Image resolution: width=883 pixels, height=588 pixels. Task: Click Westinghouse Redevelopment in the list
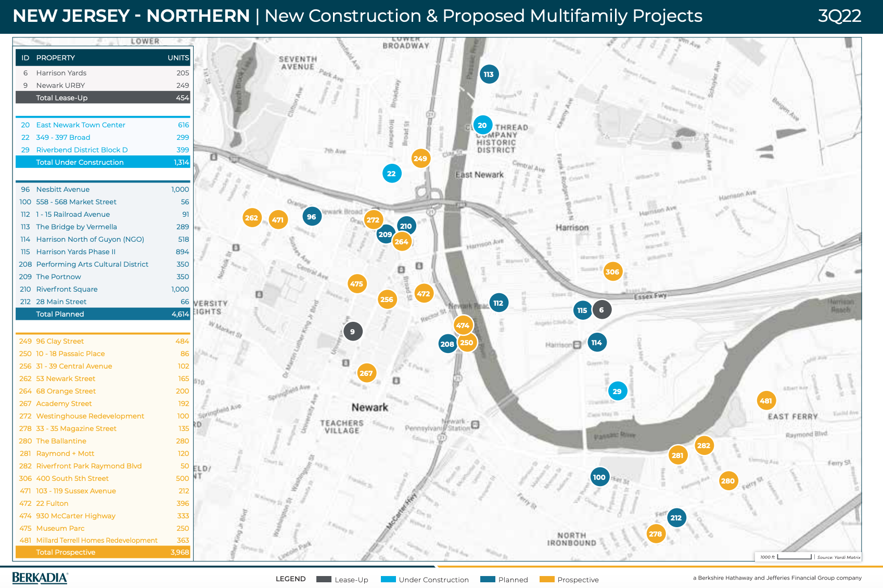(90, 416)
